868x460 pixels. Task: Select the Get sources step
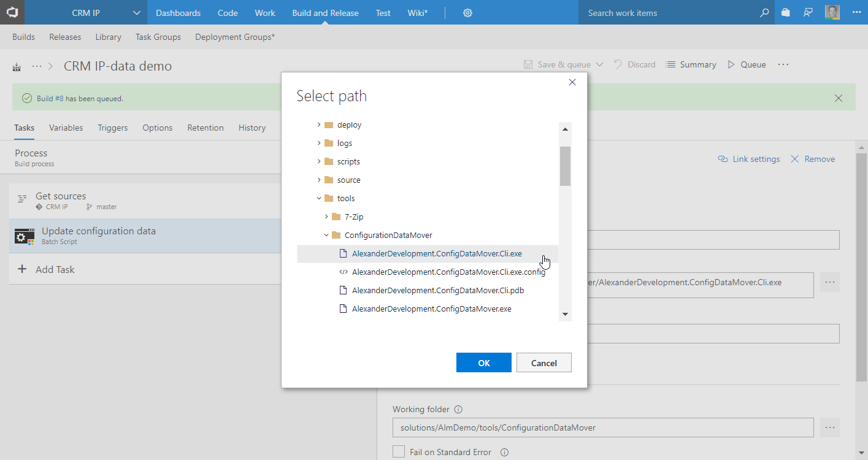145,201
